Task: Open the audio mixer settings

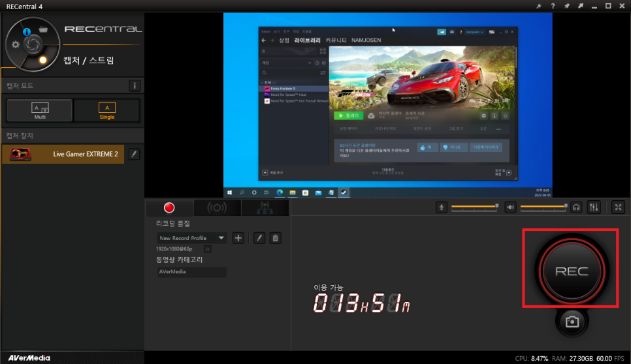Action: 594,207
